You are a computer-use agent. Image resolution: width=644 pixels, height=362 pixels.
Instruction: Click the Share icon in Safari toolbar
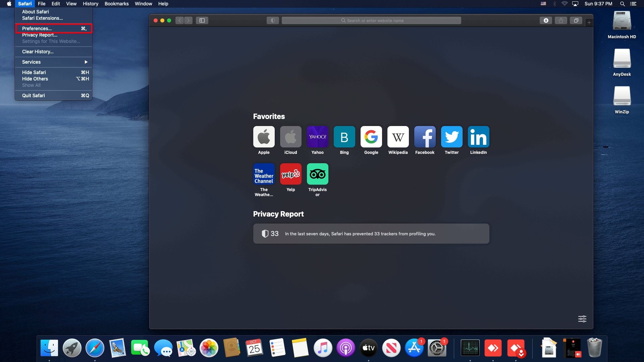561,20
